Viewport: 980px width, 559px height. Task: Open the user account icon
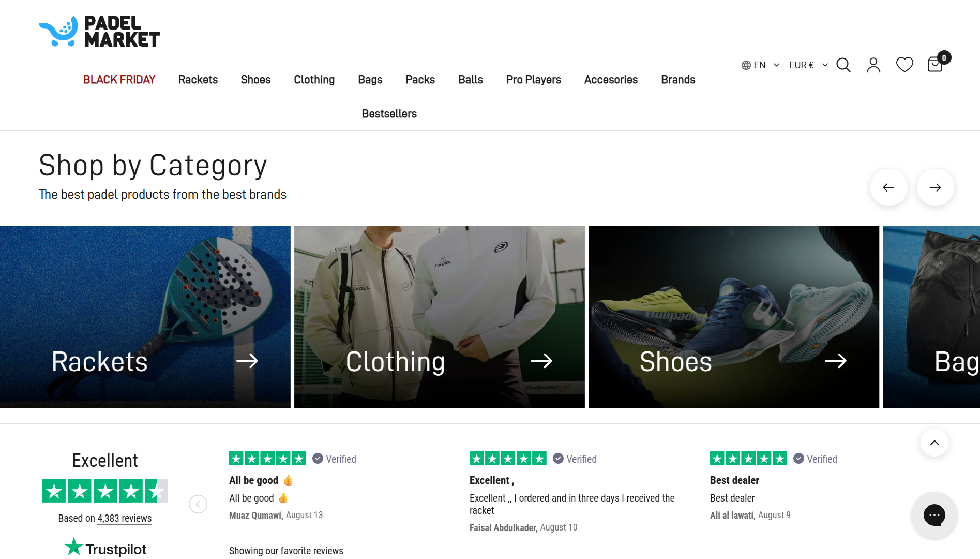873,65
